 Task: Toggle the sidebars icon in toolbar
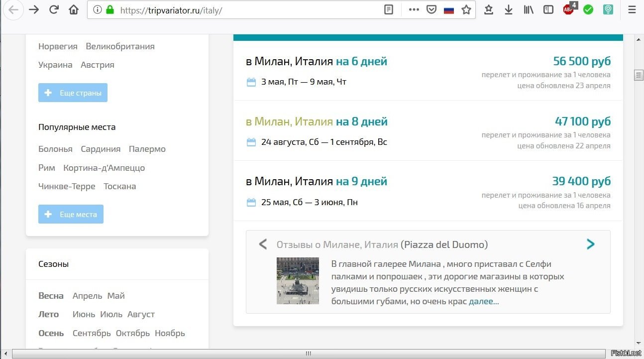pyautogui.click(x=548, y=10)
